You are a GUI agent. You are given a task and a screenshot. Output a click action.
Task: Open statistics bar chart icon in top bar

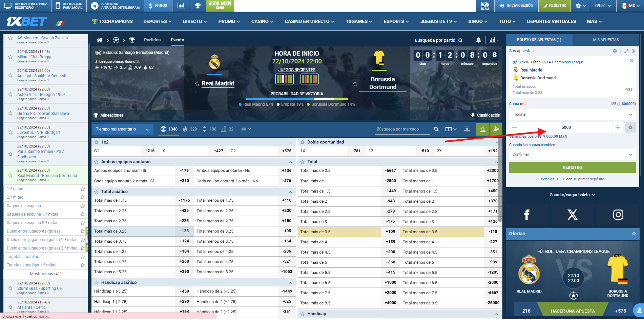point(181,6)
